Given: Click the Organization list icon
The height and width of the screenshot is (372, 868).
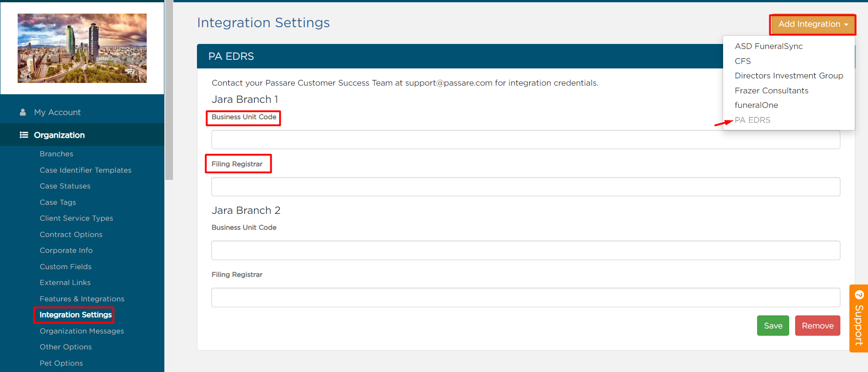Looking at the screenshot, I should point(24,135).
